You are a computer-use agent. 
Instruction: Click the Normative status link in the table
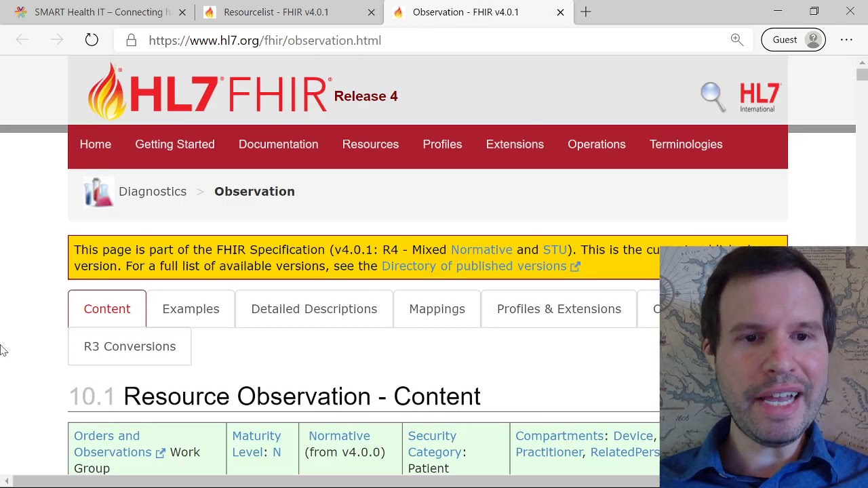tap(339, 436)
